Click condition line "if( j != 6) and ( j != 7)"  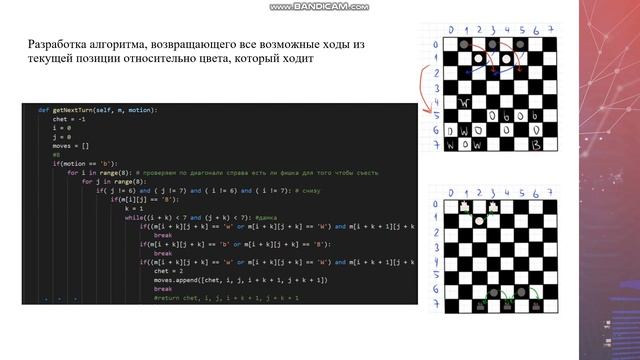(x=193, y=191)
